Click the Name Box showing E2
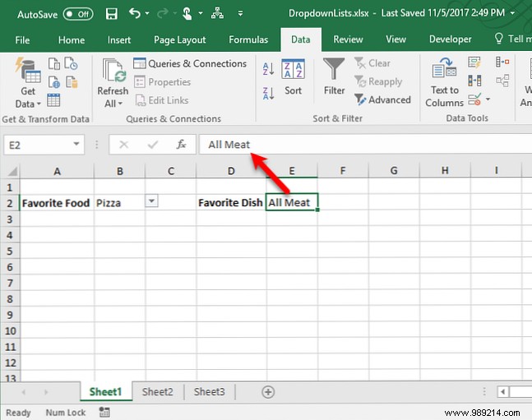532x420 pixels. coord(38,145)
